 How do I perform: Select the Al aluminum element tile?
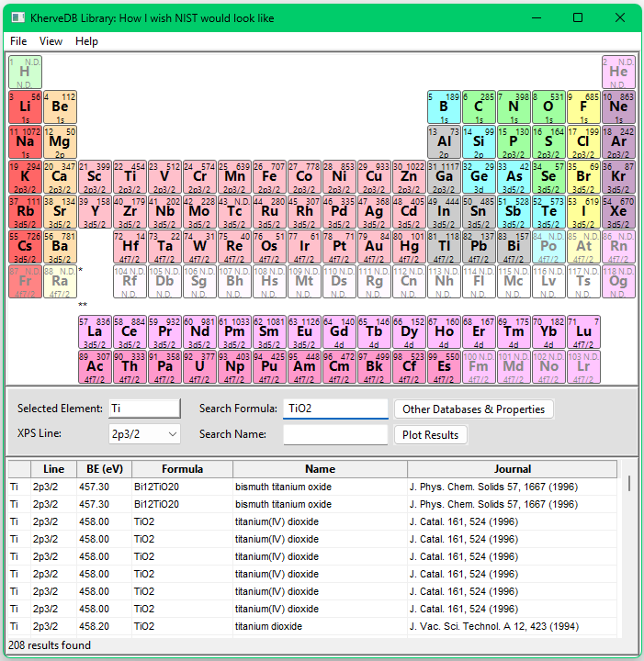tap(444, 142)
